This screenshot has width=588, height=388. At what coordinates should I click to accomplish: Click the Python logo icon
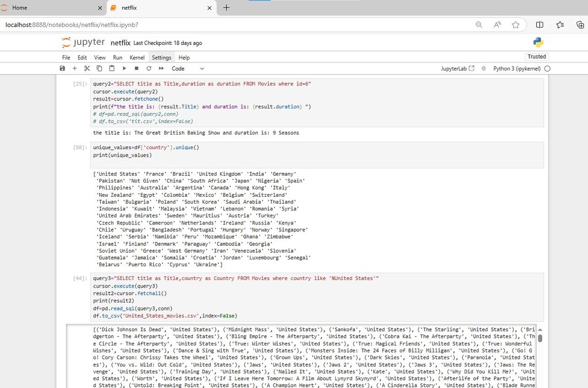coord(539,42)
